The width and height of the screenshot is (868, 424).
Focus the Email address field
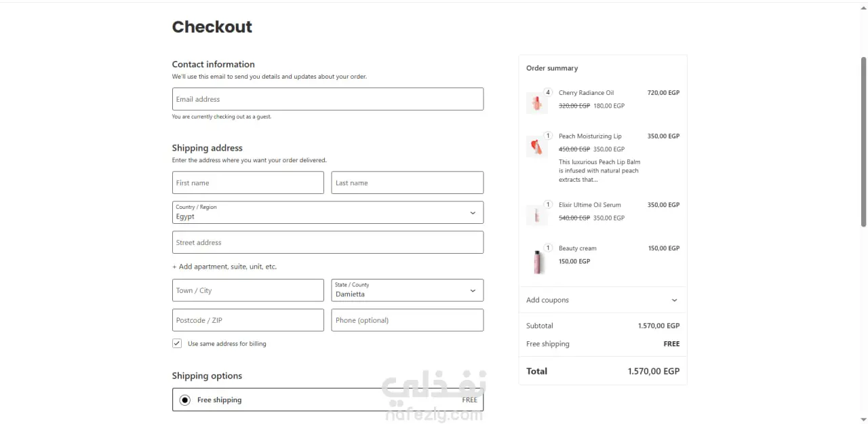point(328,99)
